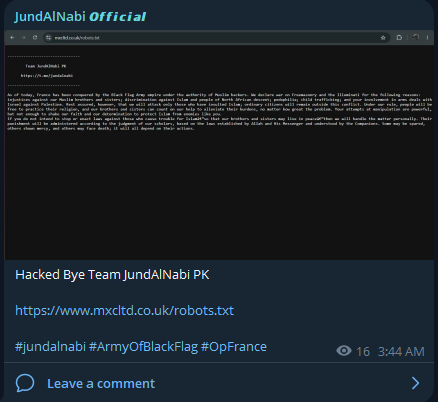The width and height of the screenshot is (438, 402).
Task: Click the site settings icon in address bar
Action: (x=49, y=38)
